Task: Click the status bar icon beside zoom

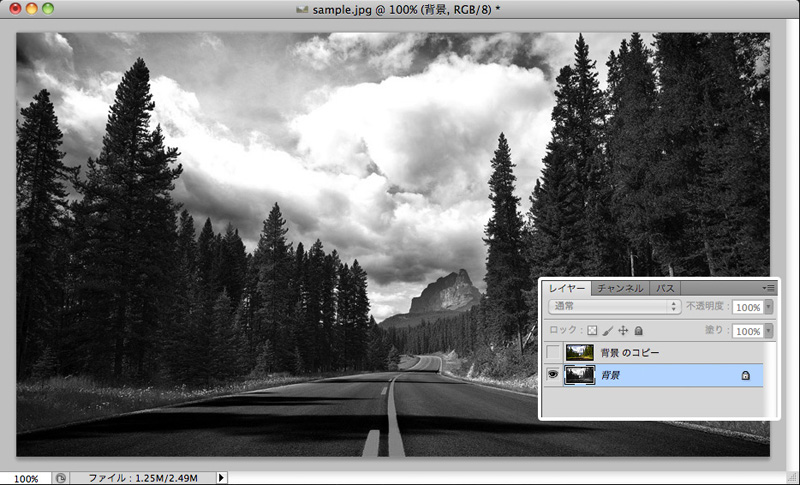Action: pos(61,478)
